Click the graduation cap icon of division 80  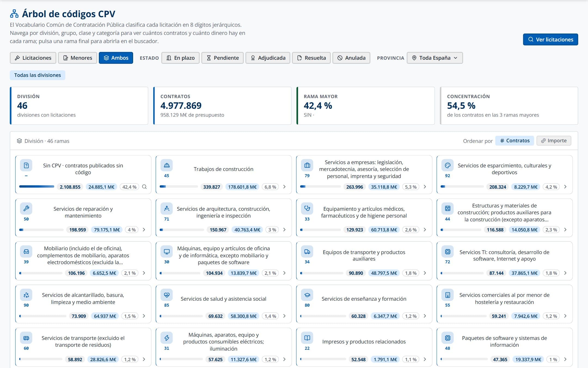307,295
